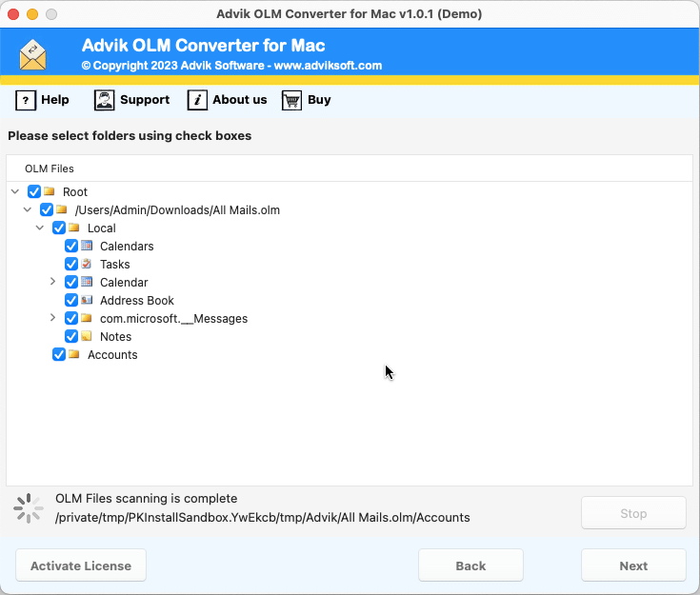Screen dimensions: 700x595
Task: Click the Stop button
Action: 633,513
